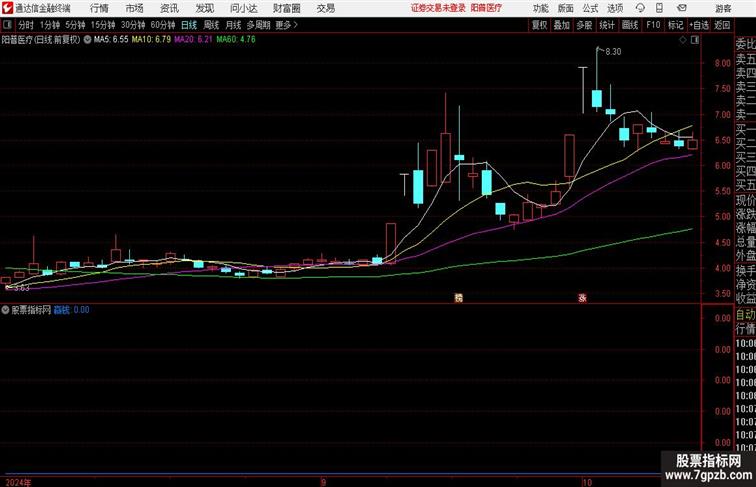This screenshot has height=487, width=756.
Task: Open the 市场 menu
Action: tap(135, 8)
